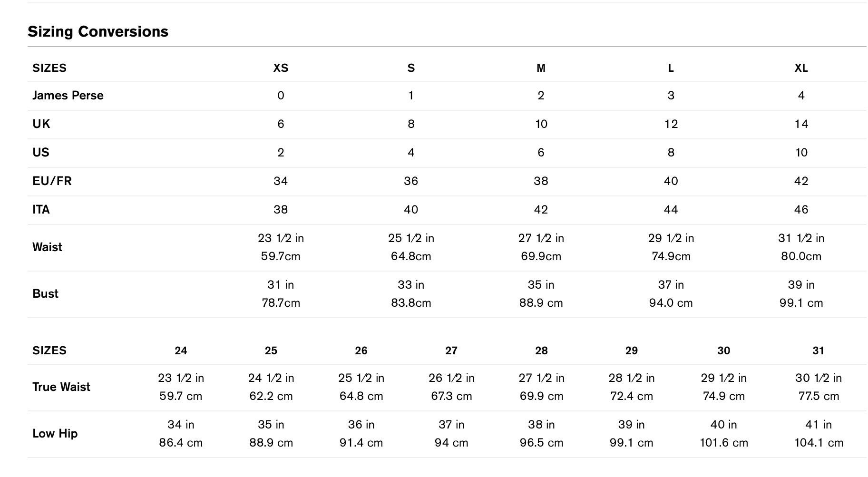Select the size 24 column header
This screenshot has width=868, height=477.
click(181, 351)
